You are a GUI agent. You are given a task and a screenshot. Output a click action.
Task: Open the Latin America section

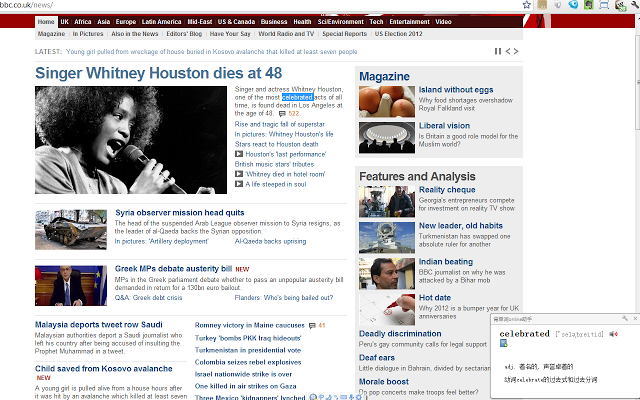pyautogui.click(x=162, y=22)
